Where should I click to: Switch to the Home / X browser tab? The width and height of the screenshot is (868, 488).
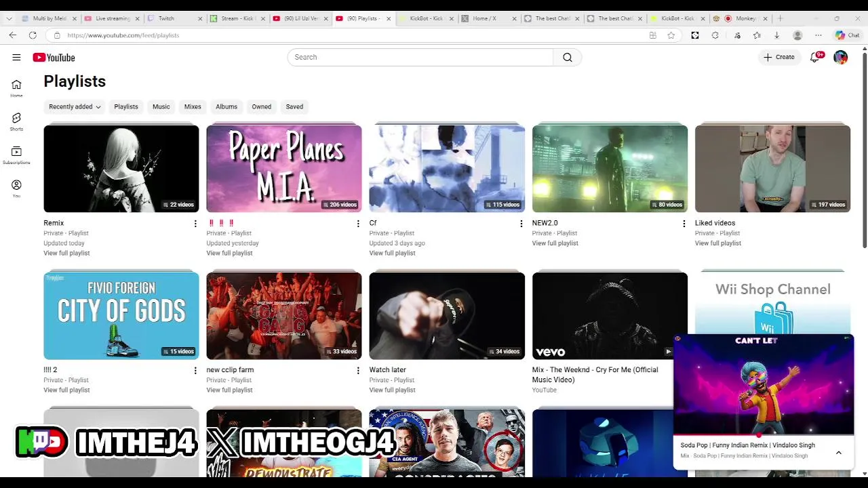[x=488, y=18]
